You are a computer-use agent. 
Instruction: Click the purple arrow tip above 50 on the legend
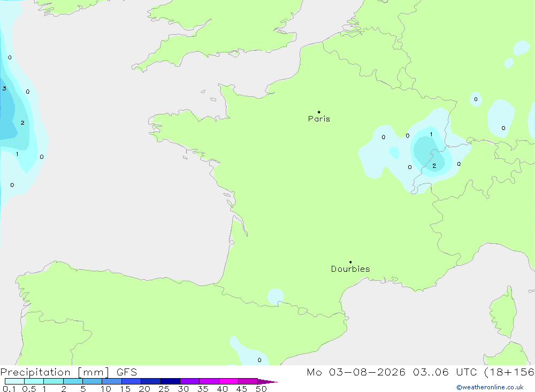[x=268, y=382]
